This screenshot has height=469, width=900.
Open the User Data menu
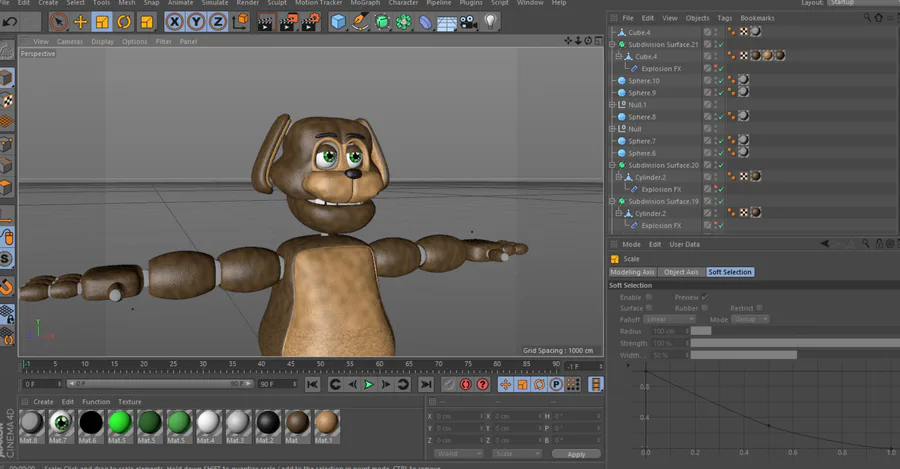pos(684,245)
